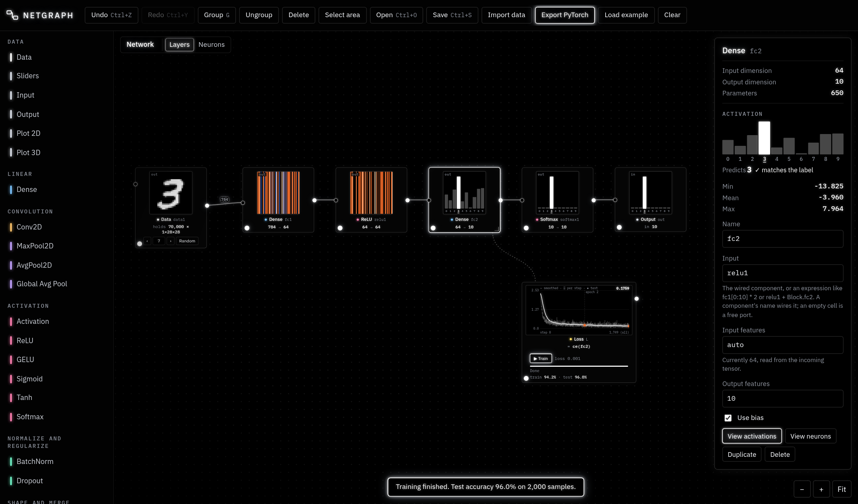The height and width of the screenshot is (504, 858).
Task: Switch to the Neurons view
Action: [x=212, y=45]
